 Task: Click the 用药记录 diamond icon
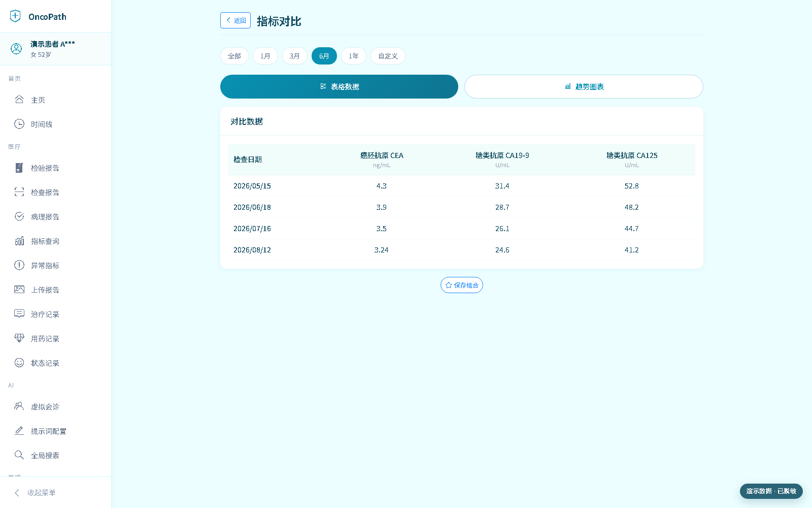pos(19,338)
